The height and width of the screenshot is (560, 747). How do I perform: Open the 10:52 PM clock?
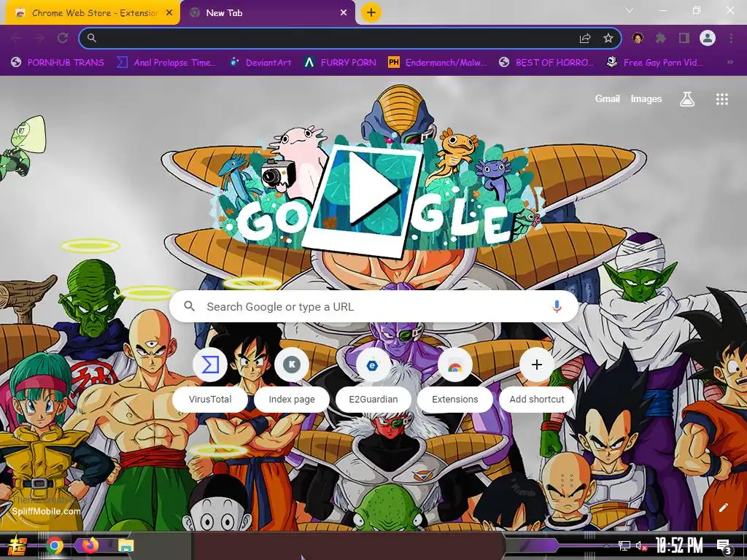[x=679, y=545]
